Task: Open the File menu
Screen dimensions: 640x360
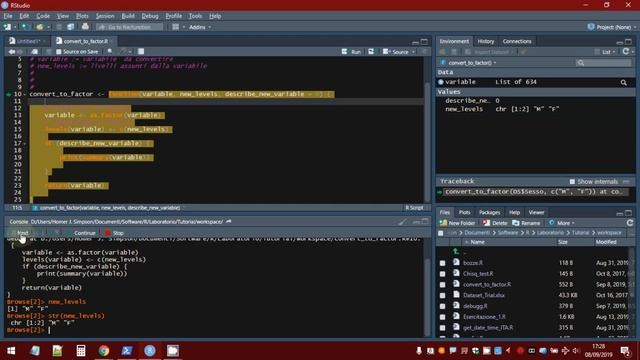Action: (8, 16)
